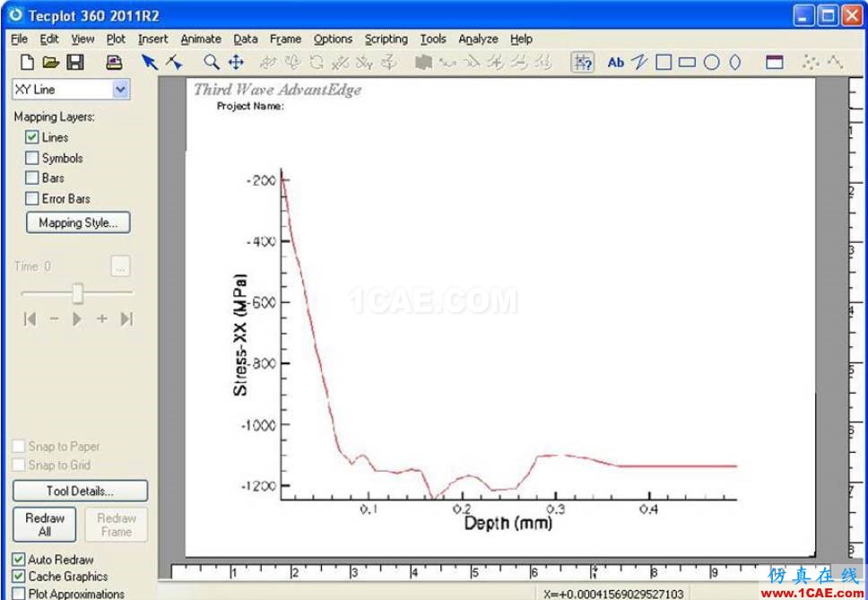Click the Time details ellipsis button
Screen dimensions: 868x600
pos(121,266)
